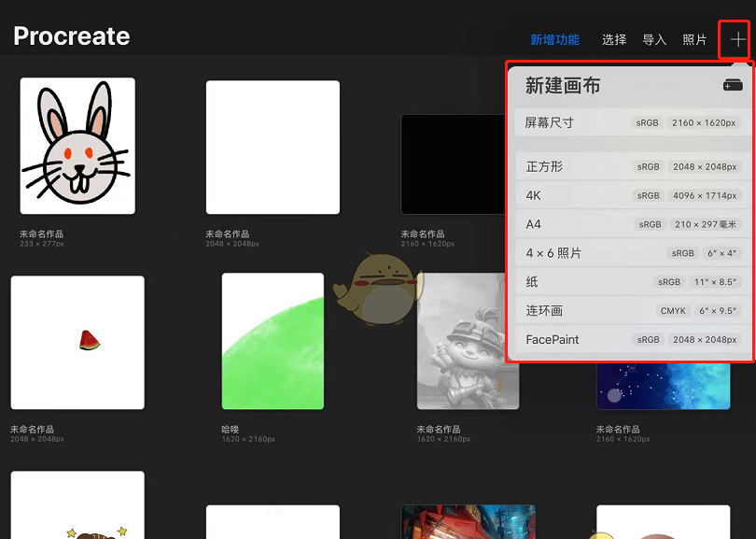Viewport: 756px width, 539px height.
Task: Rename the artwork titled 哈喽
Action: pos(231,429)
